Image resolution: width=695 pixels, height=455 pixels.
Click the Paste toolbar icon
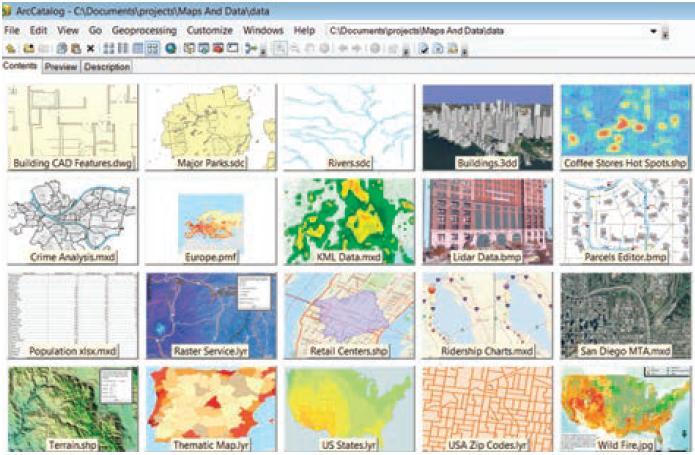(76, 48)
